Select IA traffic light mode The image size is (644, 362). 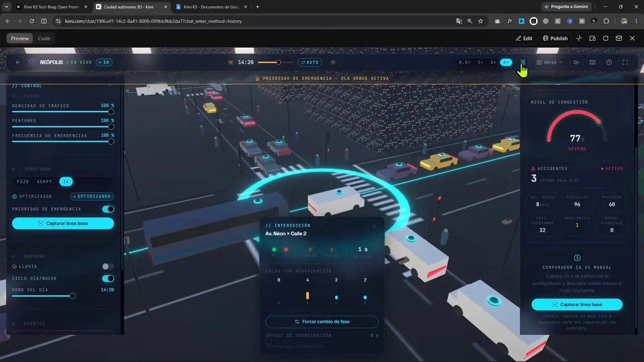coord(66,182)
